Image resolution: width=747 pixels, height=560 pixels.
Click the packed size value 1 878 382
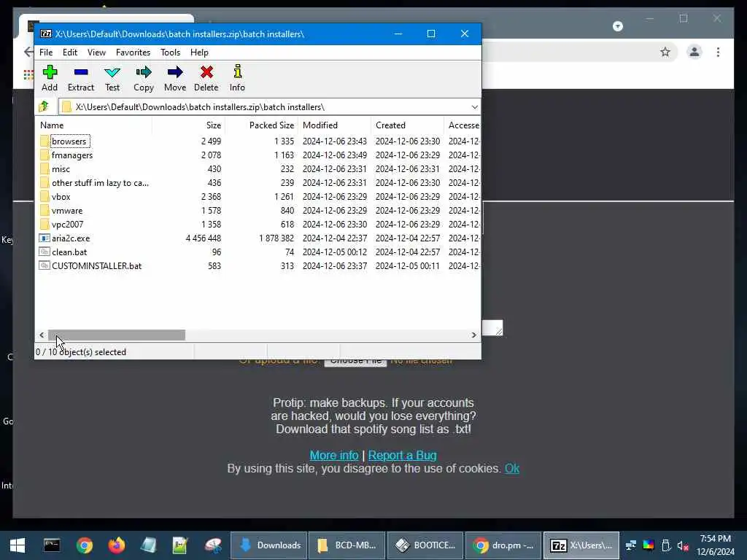pos(276,238)
